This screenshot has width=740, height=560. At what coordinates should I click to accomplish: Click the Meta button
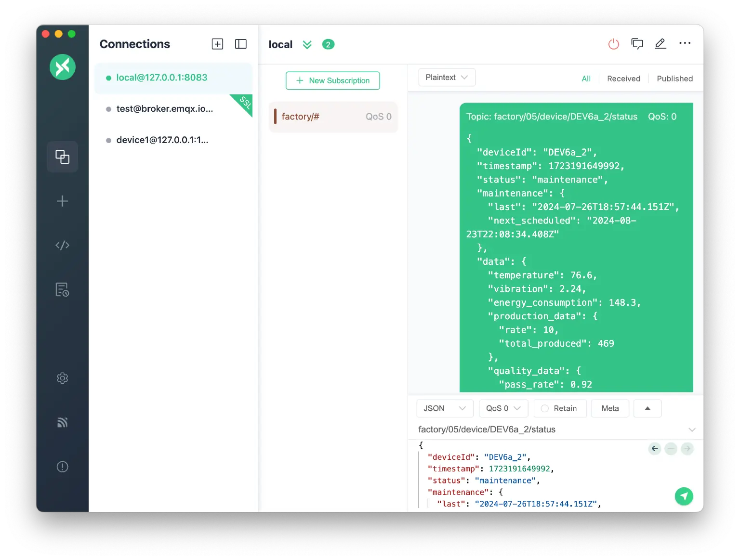click(610, 408)
